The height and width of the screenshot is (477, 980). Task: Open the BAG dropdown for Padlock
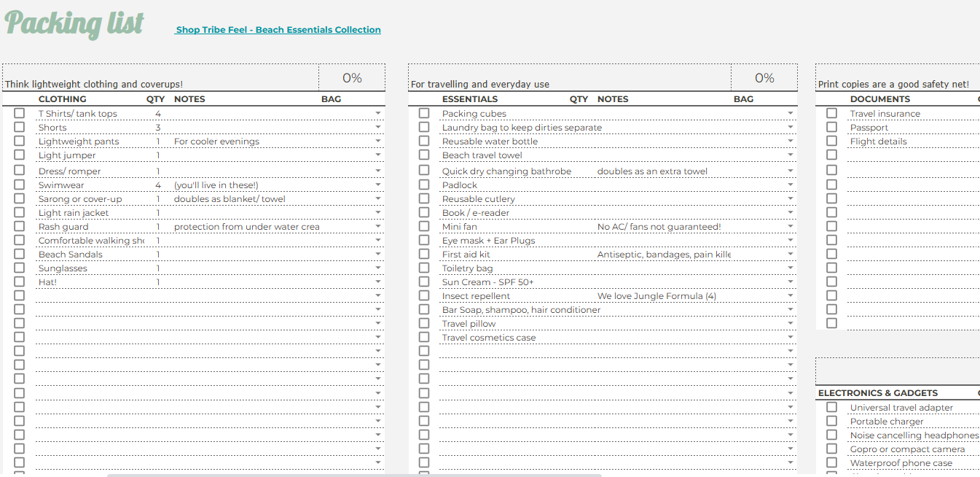coord(790,185)
